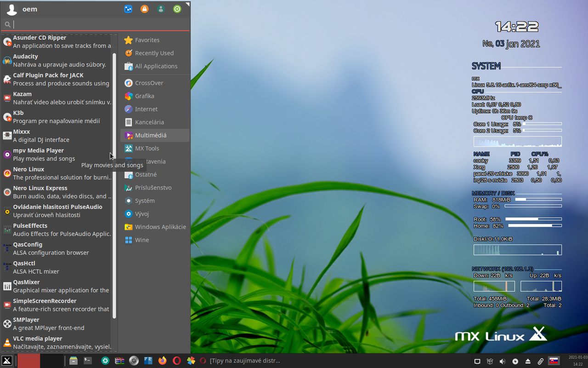588x368 pixels.
Task: Launch Nero Linux application
Action: (x=57, y=174)
